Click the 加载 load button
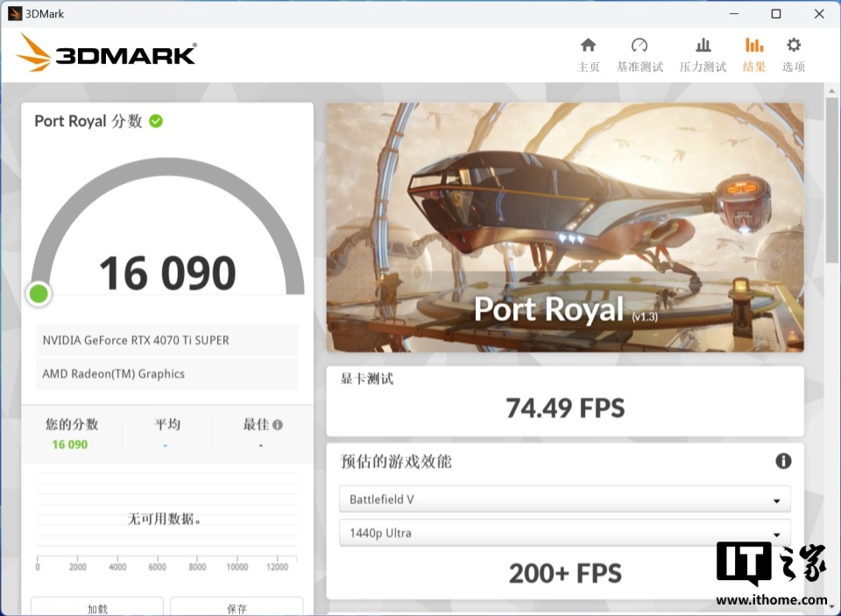 coord(97,607)
